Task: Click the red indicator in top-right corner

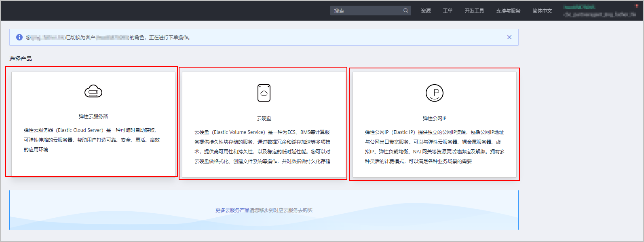Action: click(637, 6)
